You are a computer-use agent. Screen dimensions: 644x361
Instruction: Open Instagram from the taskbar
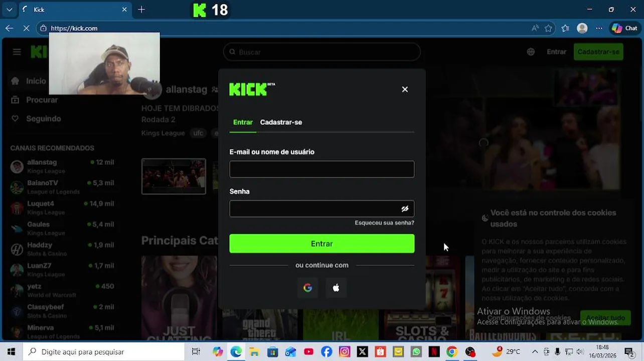(x=345, y=352)
